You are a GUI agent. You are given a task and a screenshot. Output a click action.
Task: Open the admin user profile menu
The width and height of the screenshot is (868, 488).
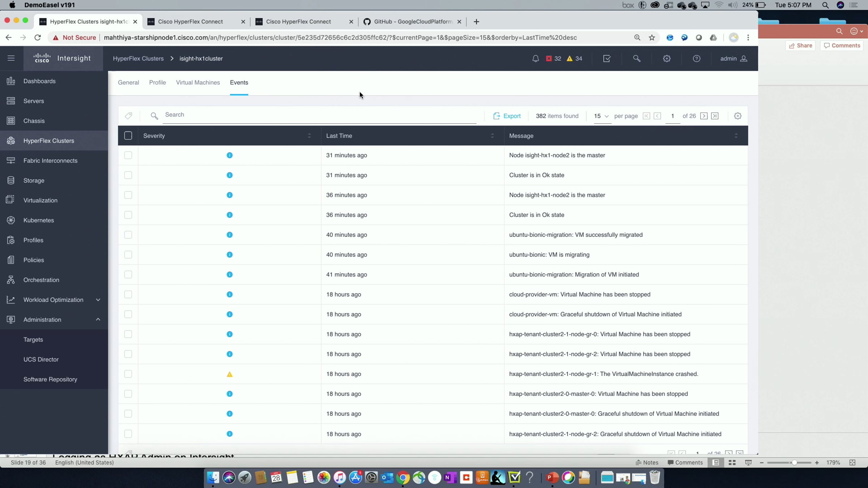click(x=733, y=59)
